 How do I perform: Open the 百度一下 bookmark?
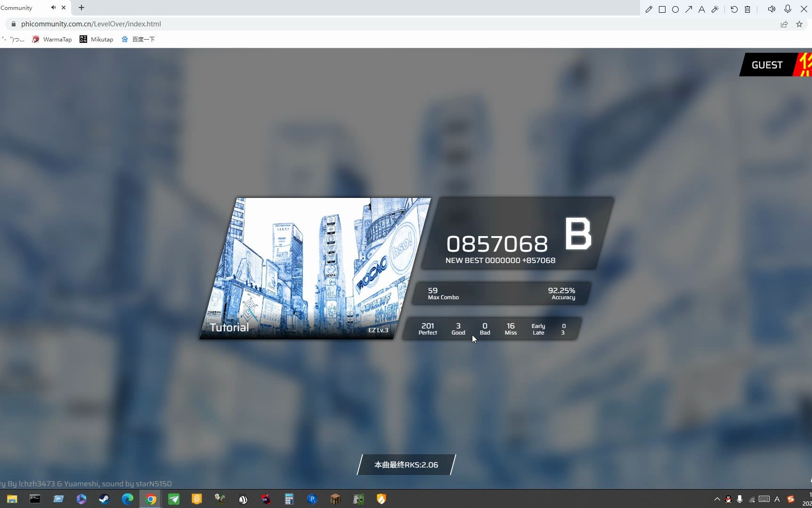point(138,40)
